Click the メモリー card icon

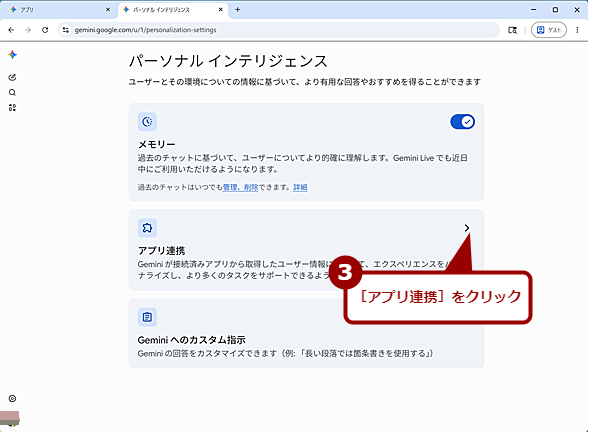147,122
